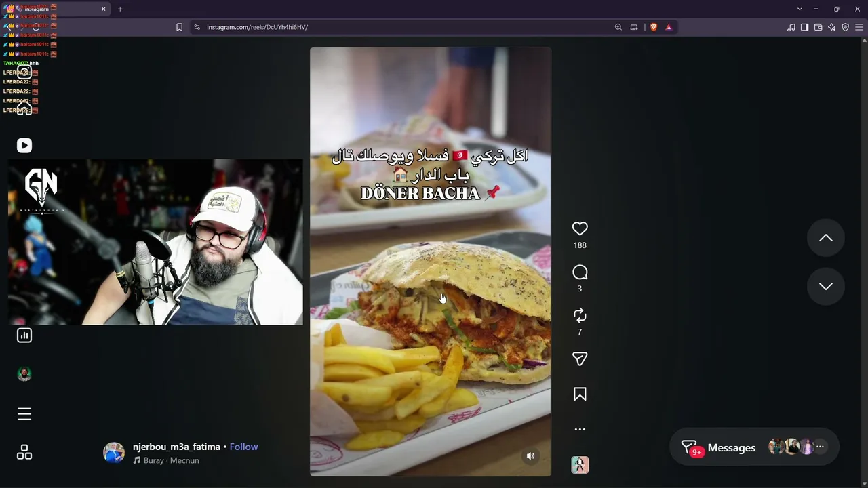868x488 pixels.
Task: Open njerbou_m3a_fatima profile picture
Action: pos(114,453)
